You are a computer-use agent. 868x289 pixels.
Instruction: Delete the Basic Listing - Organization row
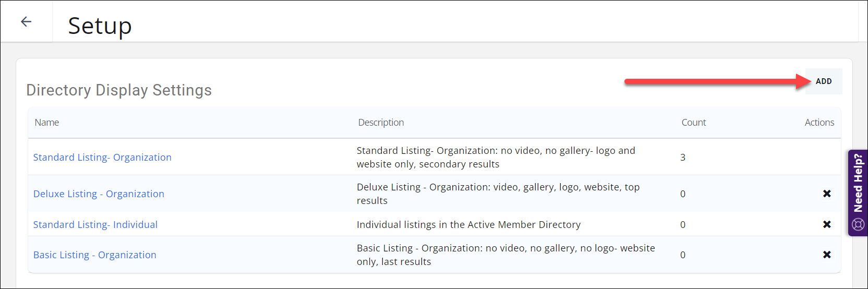(827, 255)
